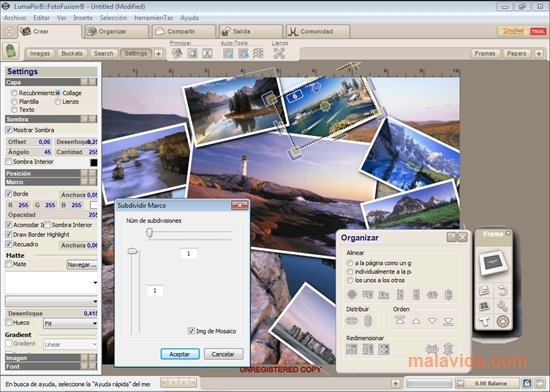Click the vertical subdivisions slider handle

pyautogui.click(x=133, y=251)
